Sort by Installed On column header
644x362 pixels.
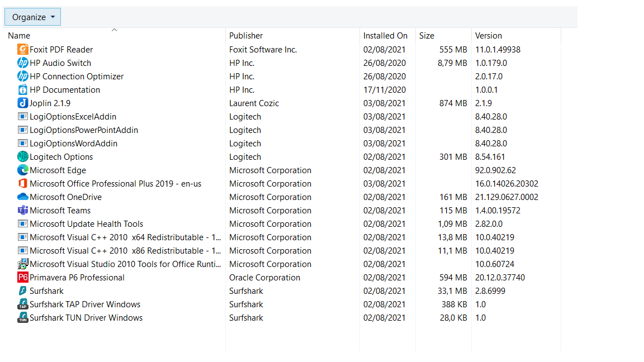tap(385, 36)
